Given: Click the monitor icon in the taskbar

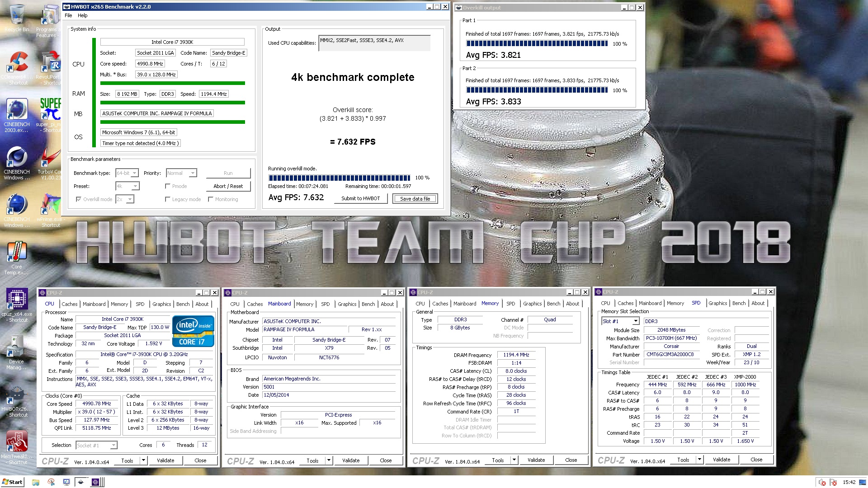Looking at the screenshot, I should click(66, 482).
